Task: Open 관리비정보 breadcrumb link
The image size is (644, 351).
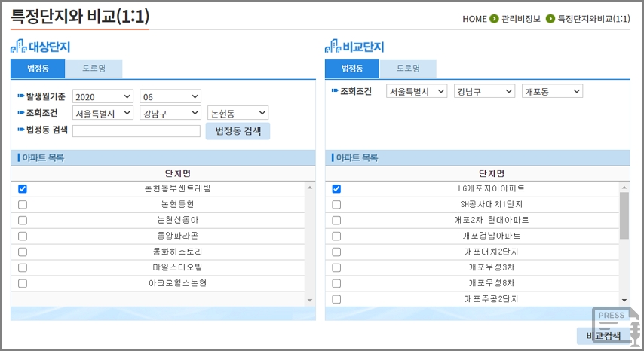Action: (521, 19)
